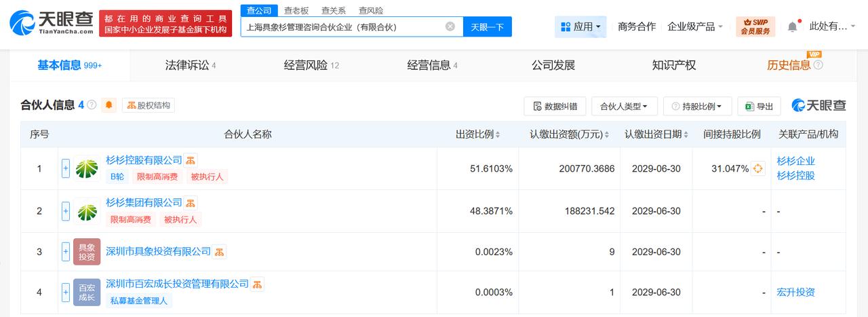The width and height of the screenshot is (868, 317).
Task: Open the 经营信息 tab
Action: (432, 66)
